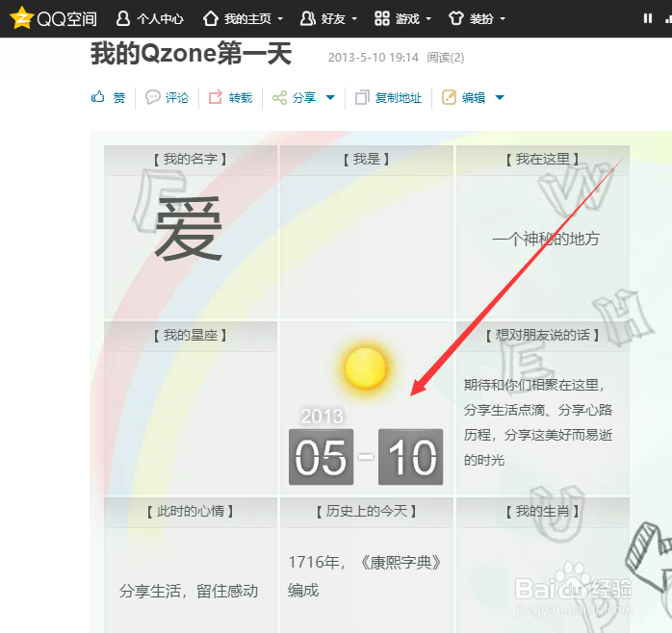The width and height of the screenshot is (672, 633).
Task: Expand the 游戏 dropdown arrow
Action: [428, 19]
